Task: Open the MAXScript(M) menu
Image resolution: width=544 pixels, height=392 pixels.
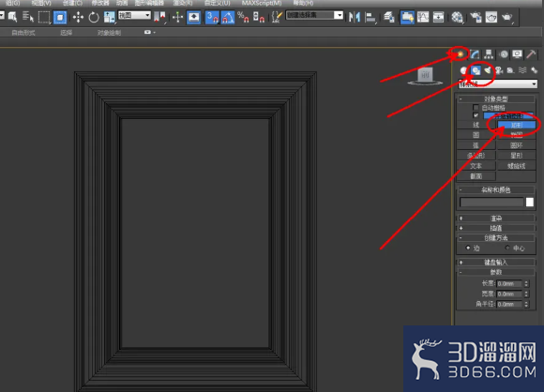Action: click(x=262, y=3)
